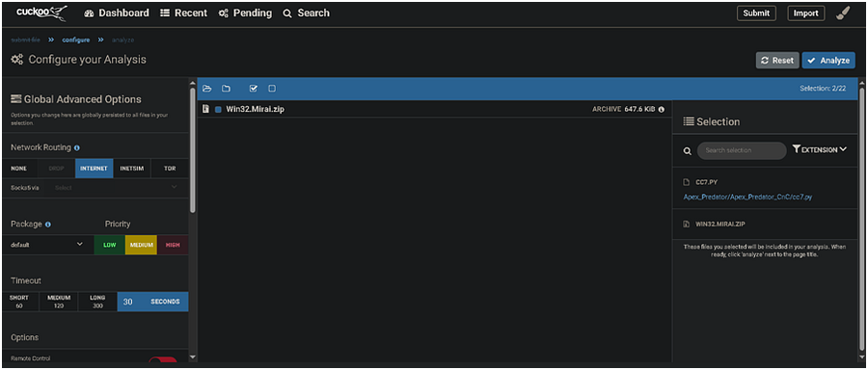Click the open-folder expand all icon
The height and width of the screenshot is (370, 868).
(207, 89)
